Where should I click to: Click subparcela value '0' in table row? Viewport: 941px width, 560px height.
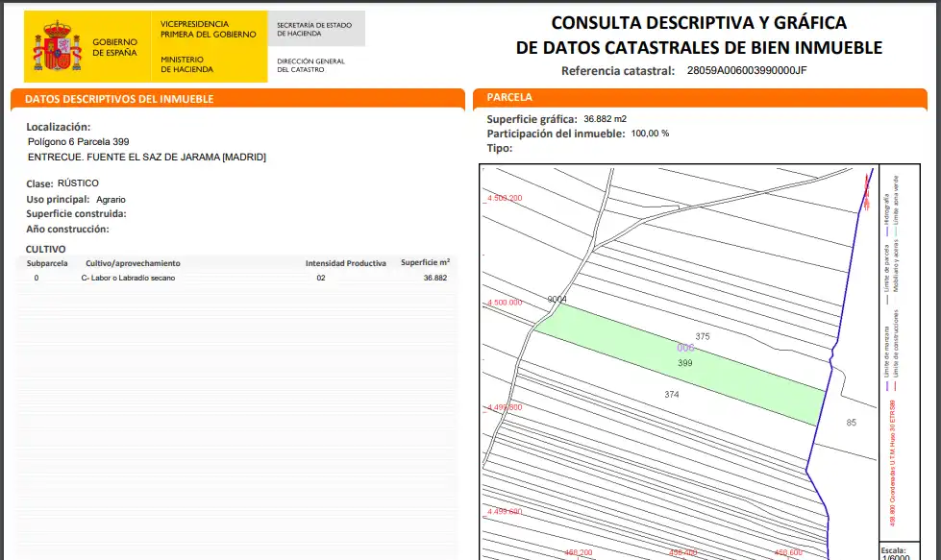(37, 278)
